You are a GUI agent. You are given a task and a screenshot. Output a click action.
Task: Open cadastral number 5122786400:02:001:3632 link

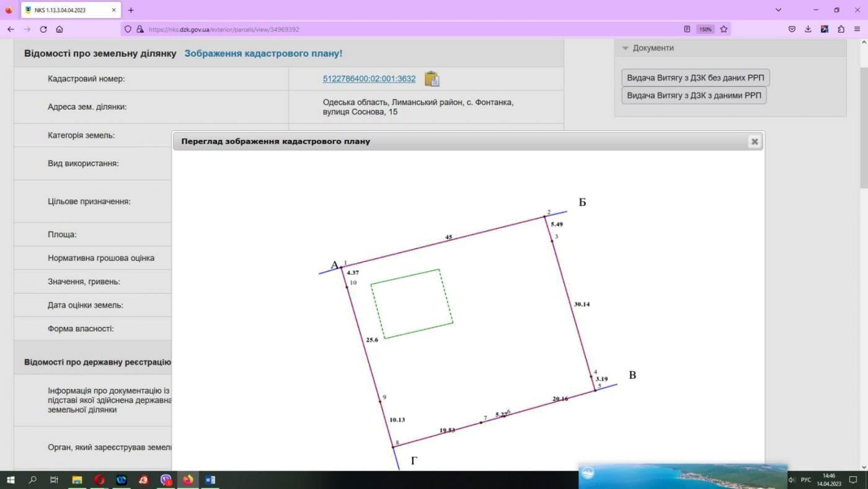pos(369,79)
